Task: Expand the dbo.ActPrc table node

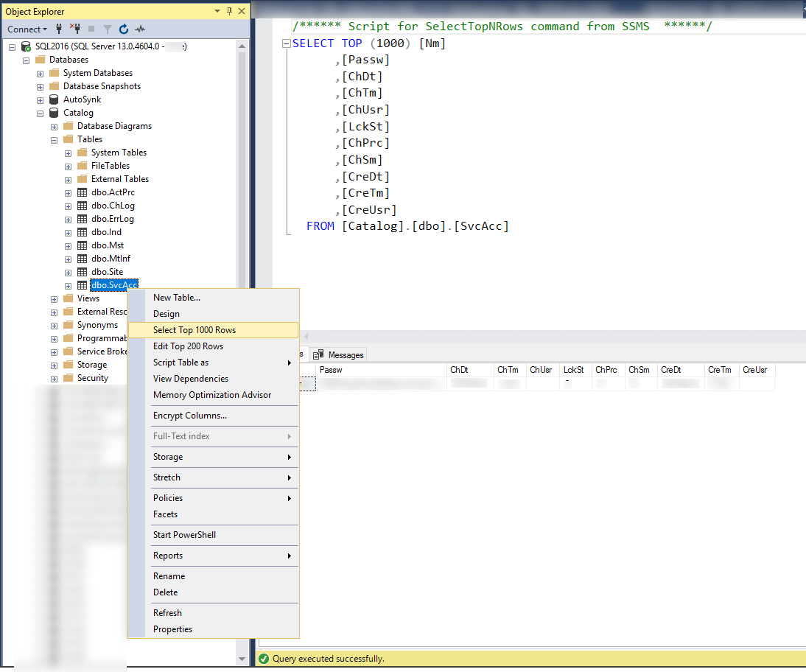Action: (x=68, y=192)
